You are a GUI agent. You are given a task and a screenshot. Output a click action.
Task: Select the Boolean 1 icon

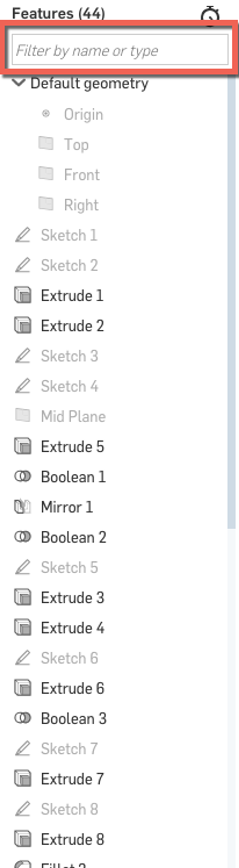23,476
